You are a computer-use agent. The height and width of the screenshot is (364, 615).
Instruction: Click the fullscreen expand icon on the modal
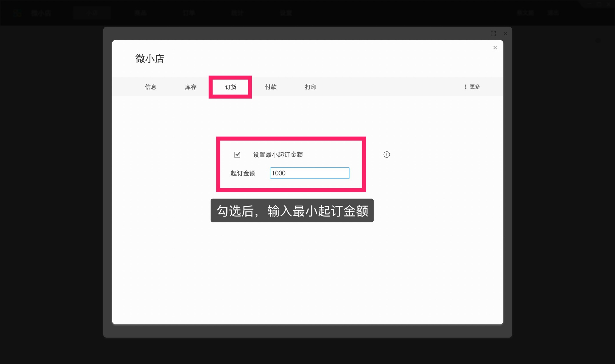point(493,33)
